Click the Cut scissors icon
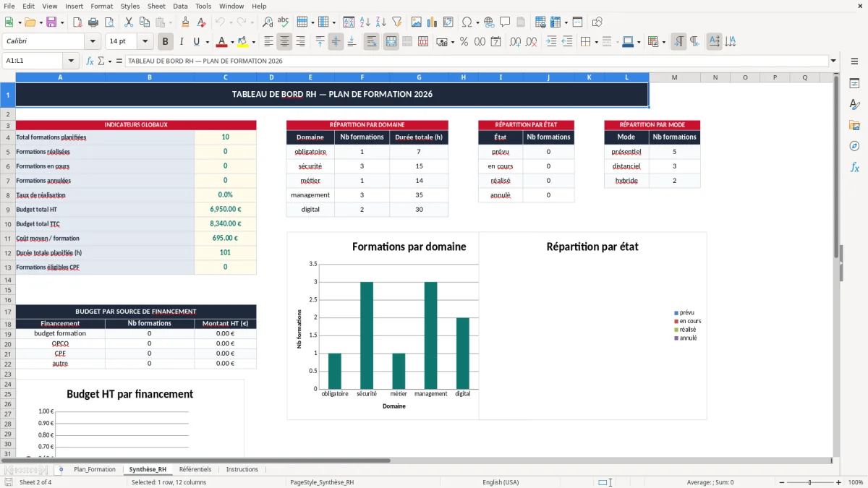Image resolution: width=868 pixels, height=488 pixels. click(x=128, y=22)
